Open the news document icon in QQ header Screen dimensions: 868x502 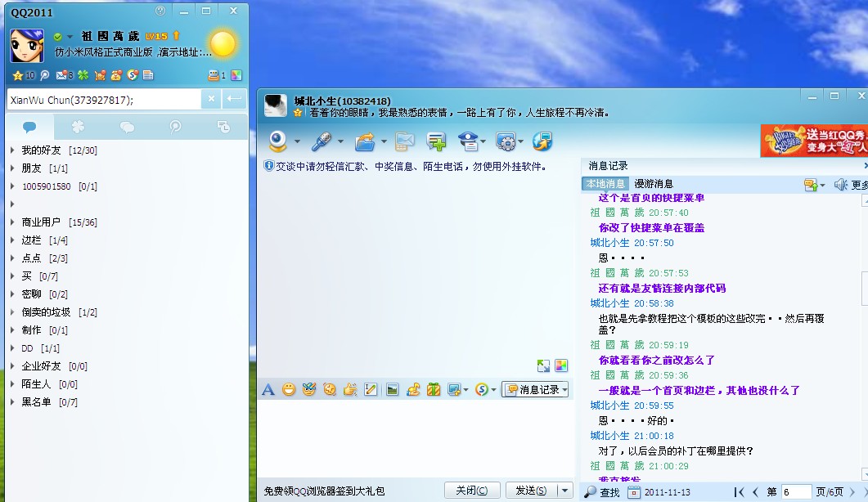point(148,75)
